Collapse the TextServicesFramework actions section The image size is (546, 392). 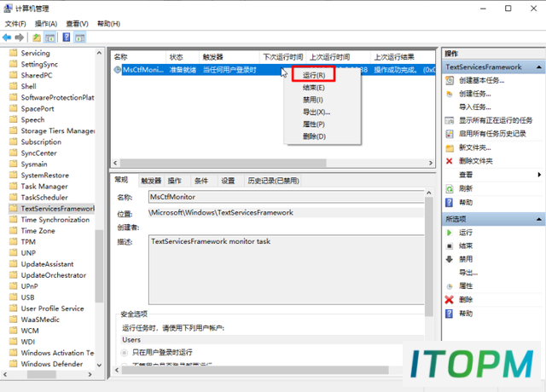539,67
